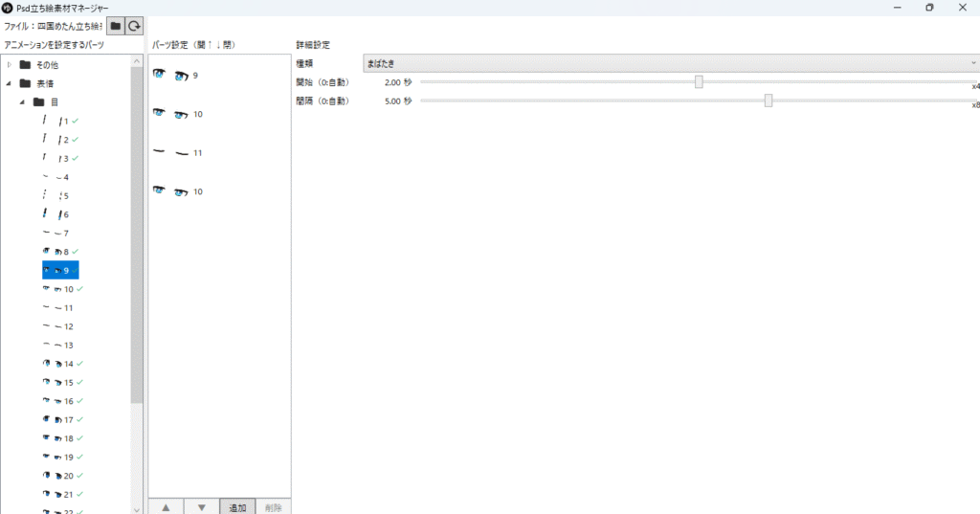Click the 削除 button
Image resolution: width=980 pixels, height=514 pixels.
[x=272, y=507]
